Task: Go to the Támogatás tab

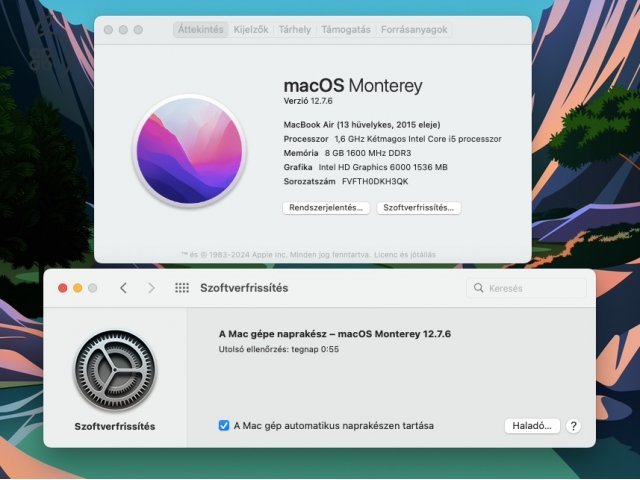Action: [346, 29]
